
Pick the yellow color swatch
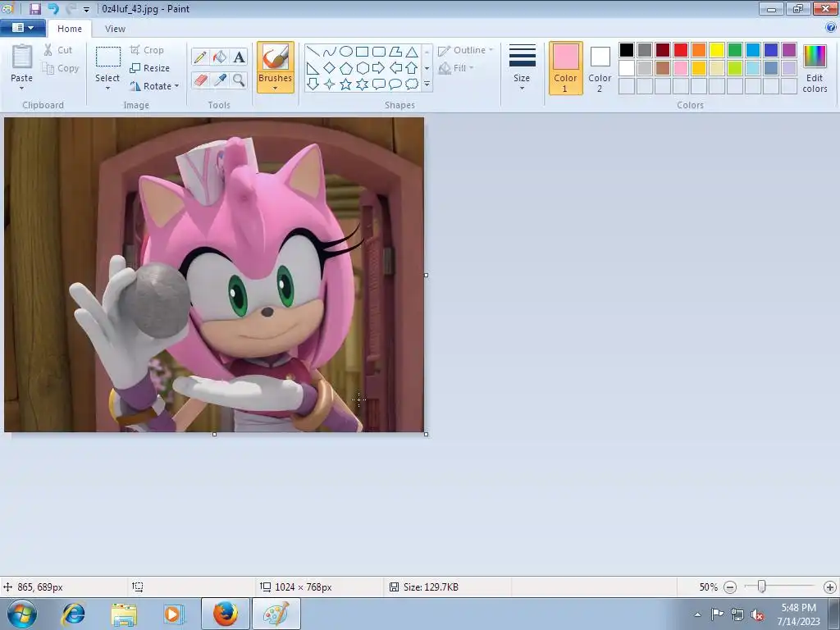[x=717, y=50]
